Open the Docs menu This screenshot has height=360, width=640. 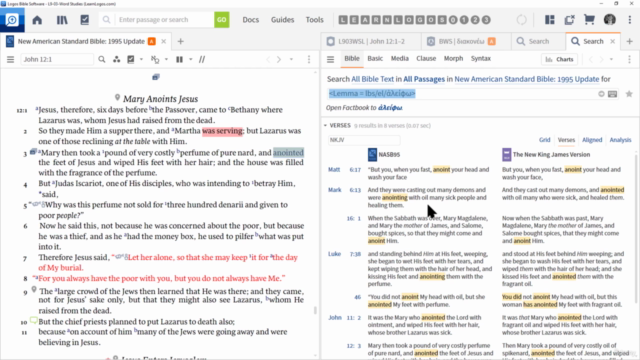click(251, 20)
